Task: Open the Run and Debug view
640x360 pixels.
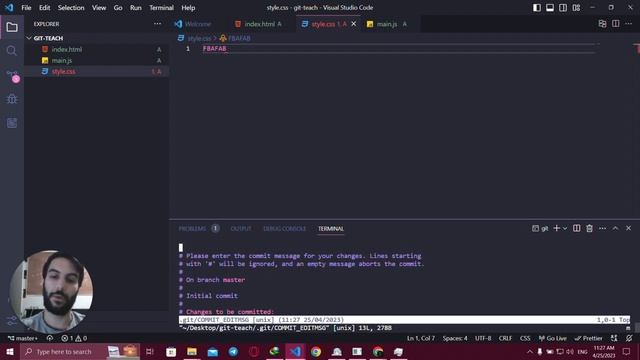Action: tap(12, 99)
